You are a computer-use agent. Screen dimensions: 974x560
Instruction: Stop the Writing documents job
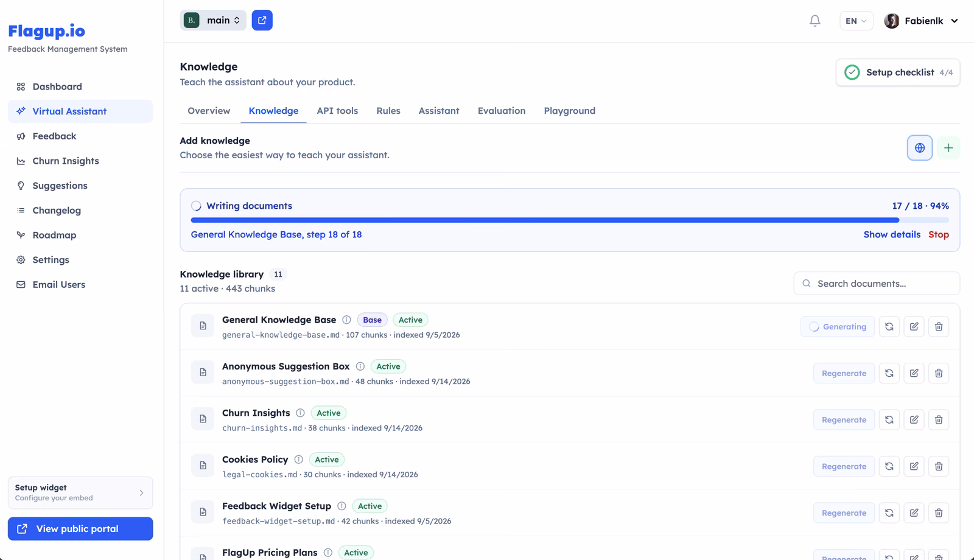tap(939, 234)
